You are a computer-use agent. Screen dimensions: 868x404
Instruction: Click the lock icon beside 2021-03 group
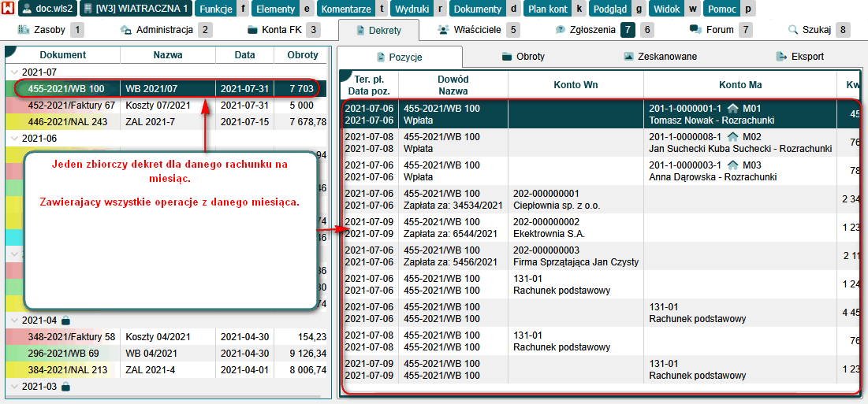tap(66, 387)
